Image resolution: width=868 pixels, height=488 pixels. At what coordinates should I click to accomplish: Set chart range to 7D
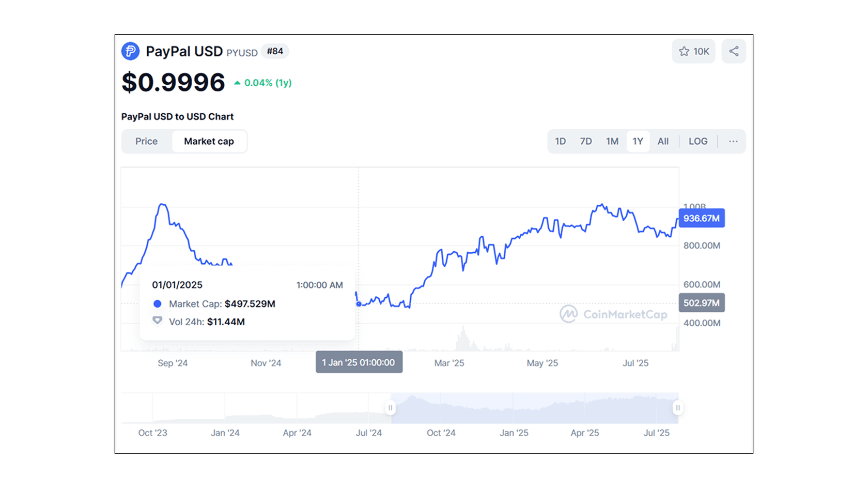point(586,141)
